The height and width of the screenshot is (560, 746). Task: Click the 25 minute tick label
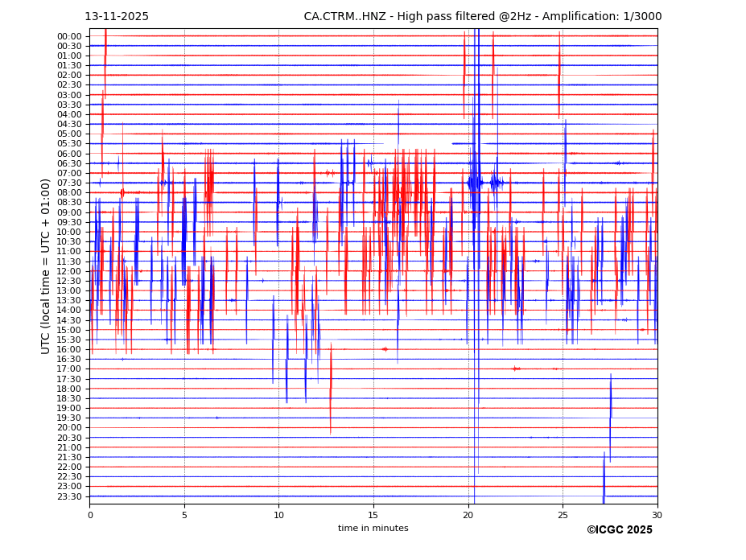click(563, 515)
